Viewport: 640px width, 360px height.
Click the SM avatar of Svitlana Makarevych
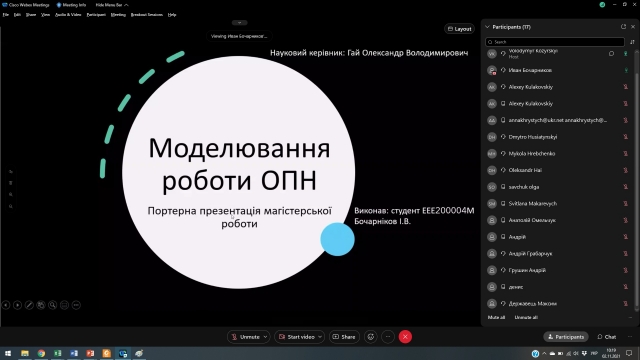point(492,203)
